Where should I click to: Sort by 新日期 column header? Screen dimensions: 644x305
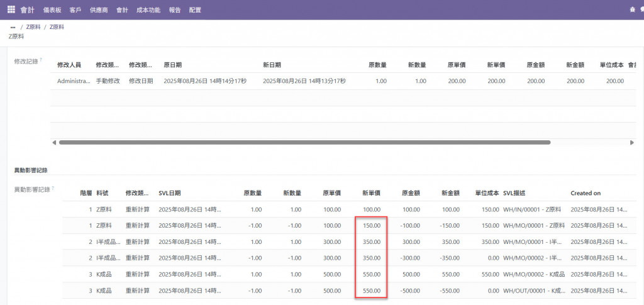[272, 65]
